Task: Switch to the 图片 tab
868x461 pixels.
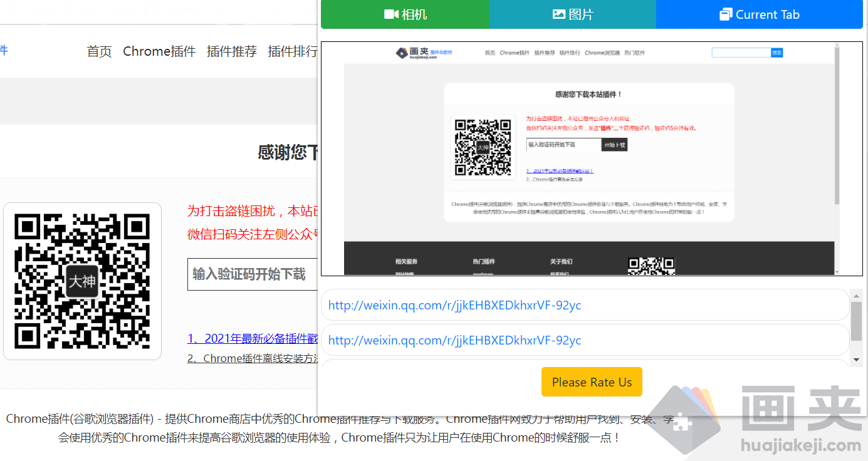Action: (573, 14)
